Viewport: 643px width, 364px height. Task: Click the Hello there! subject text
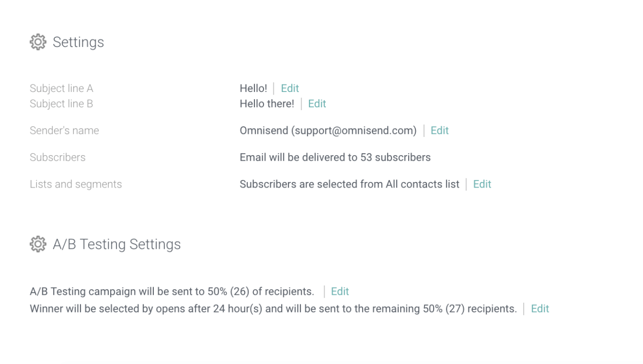pyautogui.click(x=267, y=104)
